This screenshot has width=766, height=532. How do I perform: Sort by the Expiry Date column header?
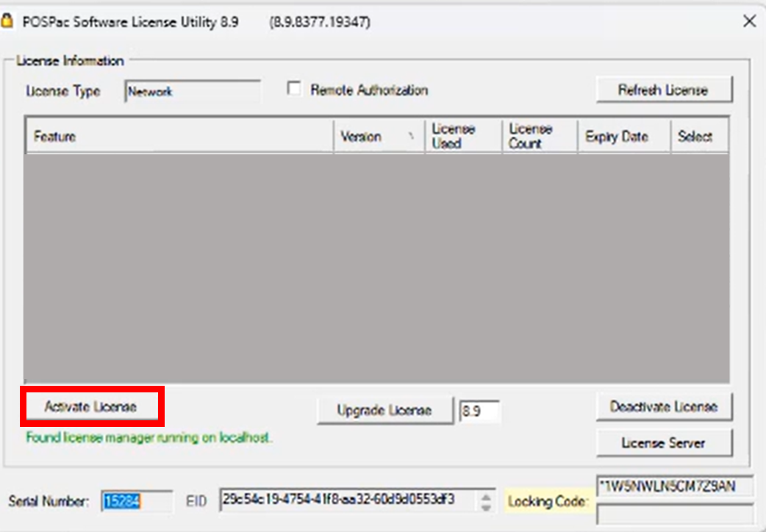[x=624, y=136]
